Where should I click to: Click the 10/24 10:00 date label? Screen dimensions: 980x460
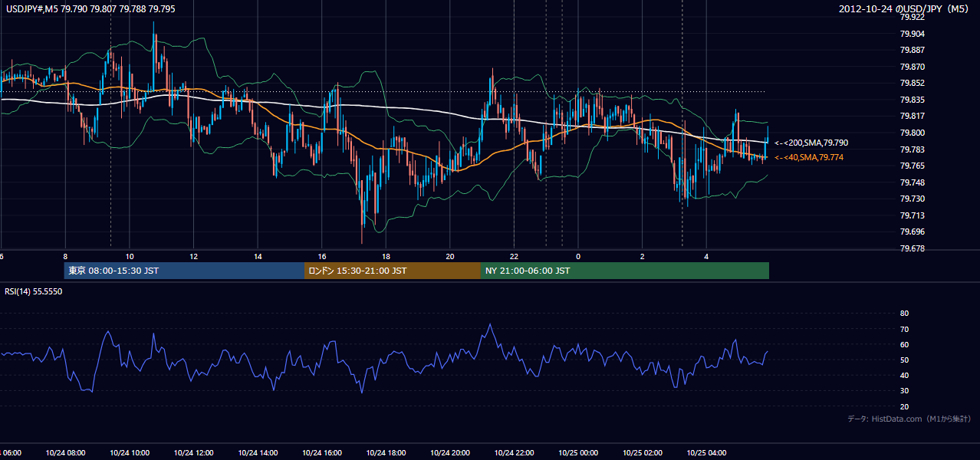click(129, 452)
